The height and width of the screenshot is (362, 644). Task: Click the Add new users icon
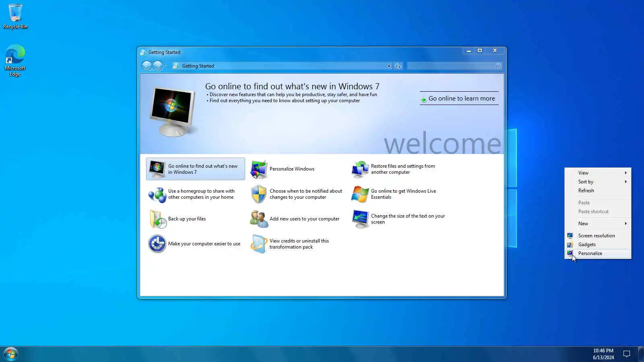(258, 220)
